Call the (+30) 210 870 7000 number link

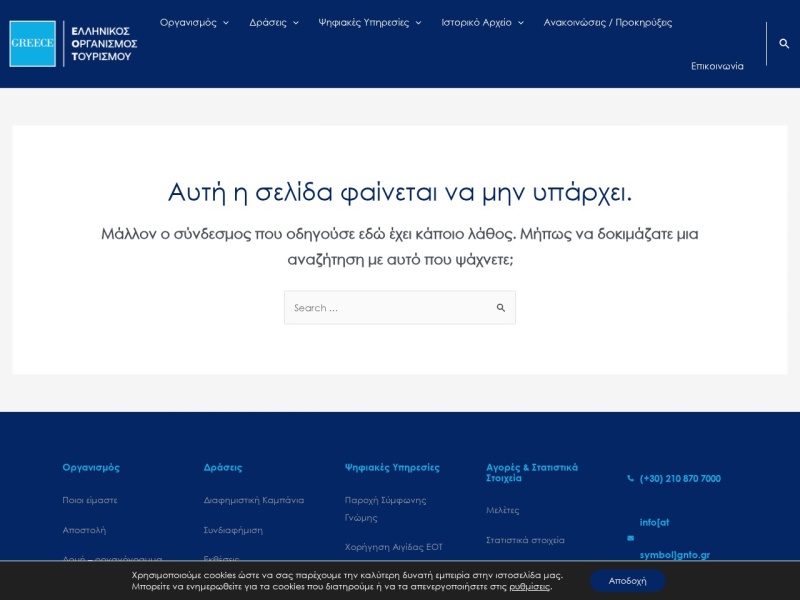[x=680, y=479]
